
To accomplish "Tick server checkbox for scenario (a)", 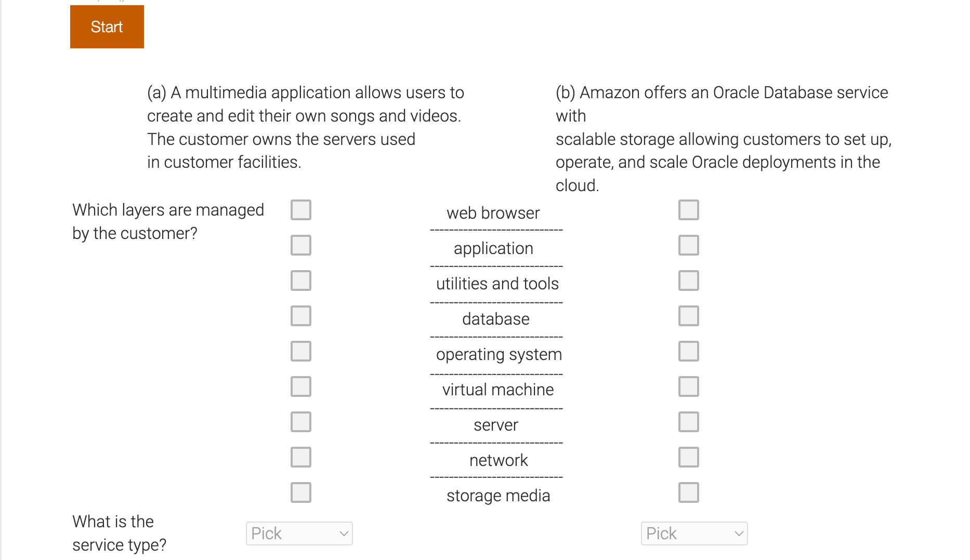I will click(x=300, y=422).
